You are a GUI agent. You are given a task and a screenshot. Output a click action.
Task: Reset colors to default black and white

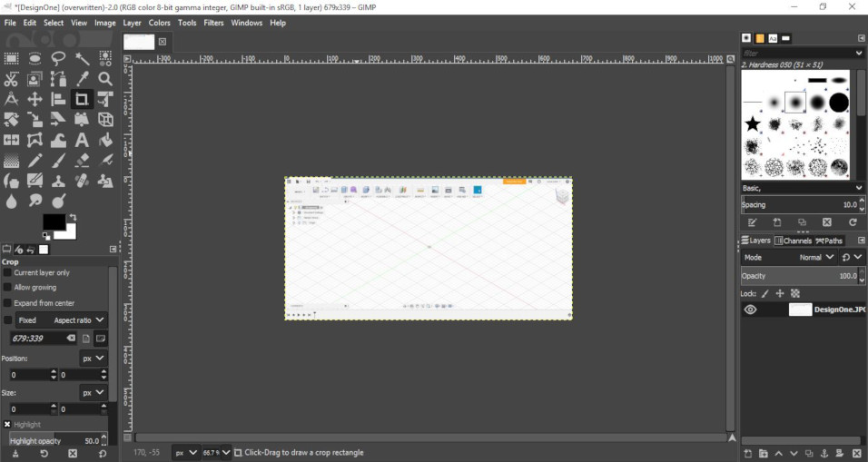point(46,237)
